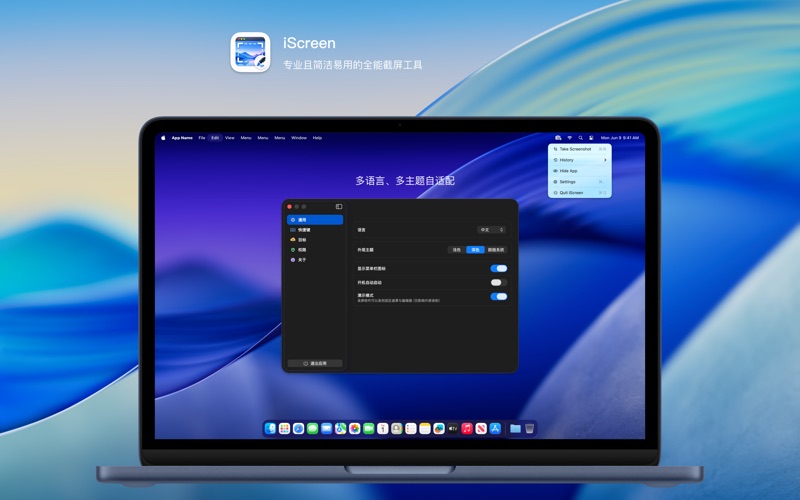Open Launchpad from the Dock

285,429
